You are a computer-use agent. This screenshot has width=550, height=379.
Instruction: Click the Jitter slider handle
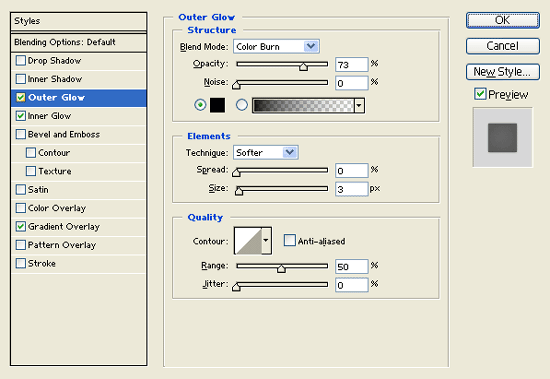(236, 287)
